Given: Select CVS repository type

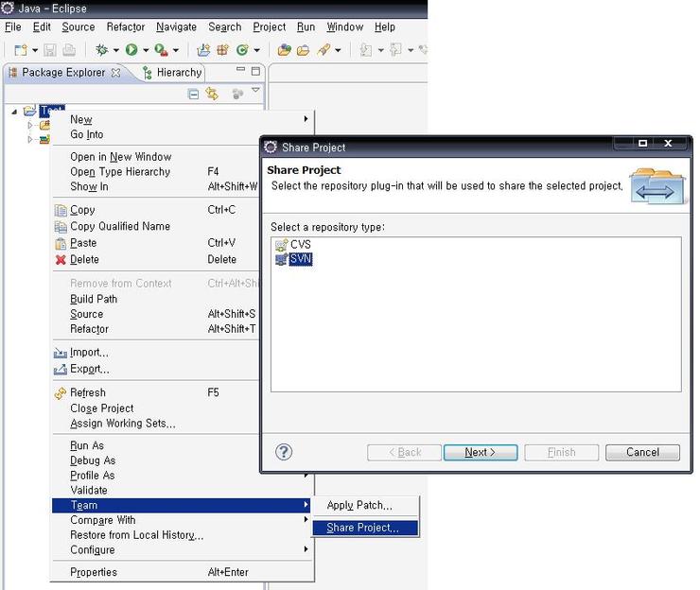Looking at the screenshot, I should click(x=293, y=245).
